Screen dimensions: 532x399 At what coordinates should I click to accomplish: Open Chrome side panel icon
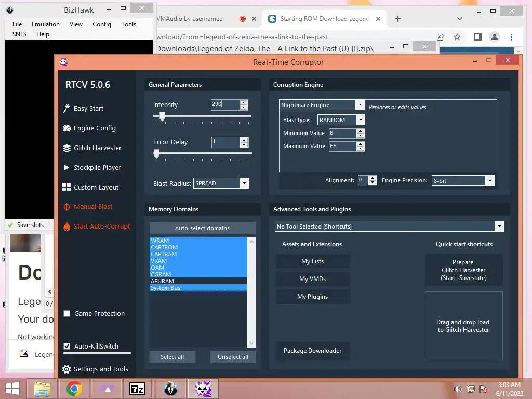(x=478, y=37)
